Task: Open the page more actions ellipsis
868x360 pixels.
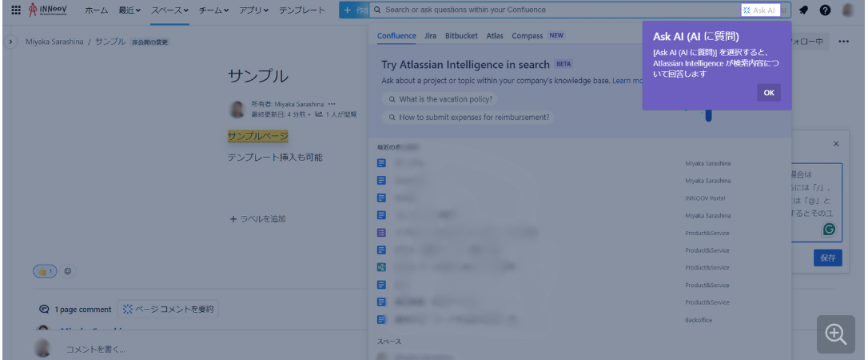Action: pos(844,42)
